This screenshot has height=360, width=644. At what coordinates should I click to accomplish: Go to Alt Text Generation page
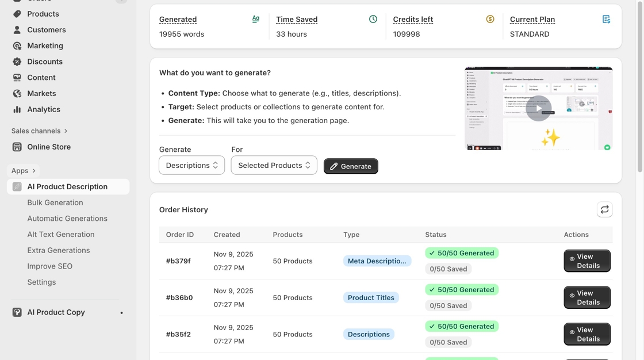[61, 234]
